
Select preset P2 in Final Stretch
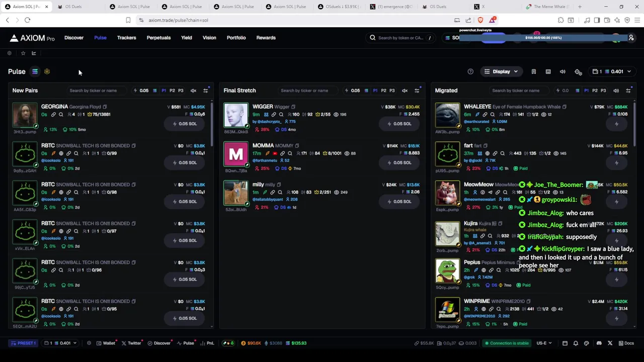coord(383,90)
